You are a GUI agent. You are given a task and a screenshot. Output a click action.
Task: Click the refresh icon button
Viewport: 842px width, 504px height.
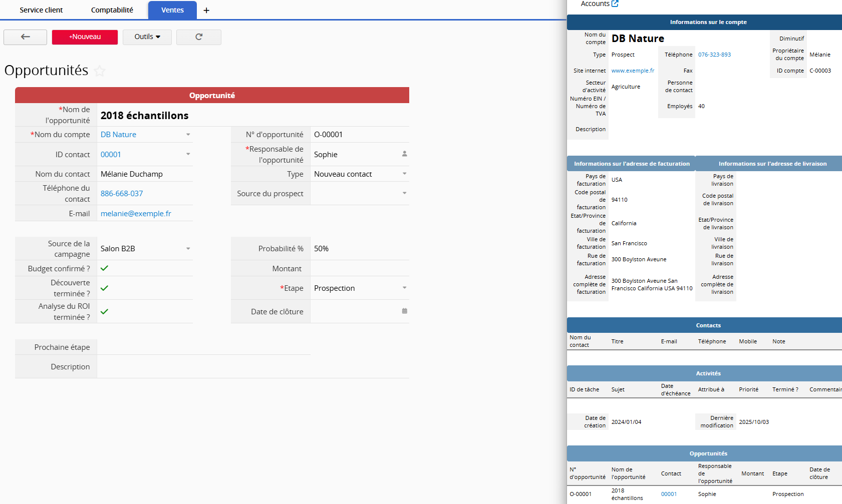pos(198,37)
